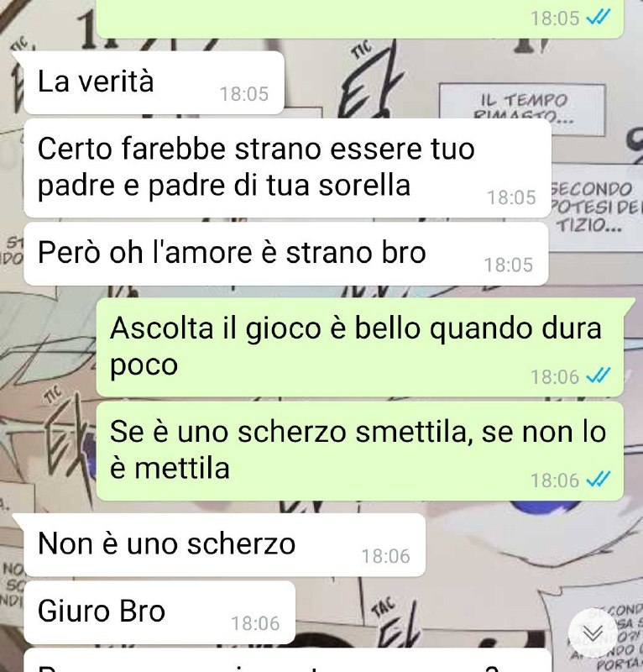Tap the 18:06 timestamp on 'Ascolta il gioco' message

point(555,376)
